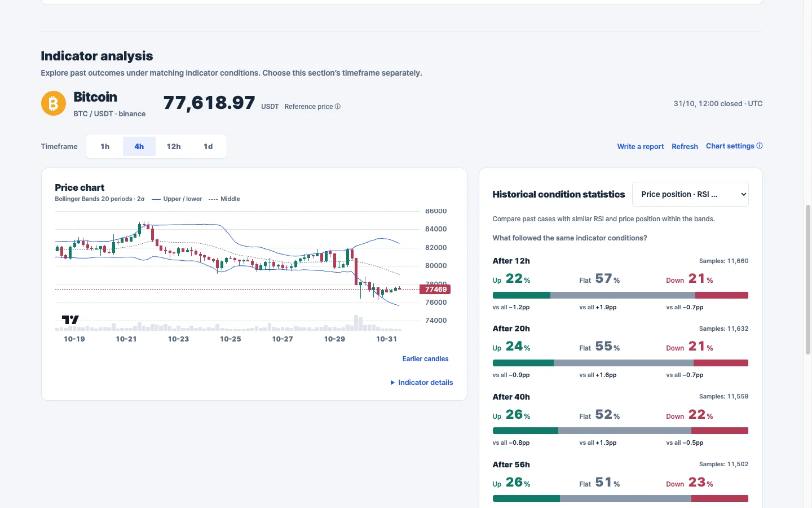Click the After 12h Up 22% value
Viewport: 812px width, 508px height.
coord(518,279)
